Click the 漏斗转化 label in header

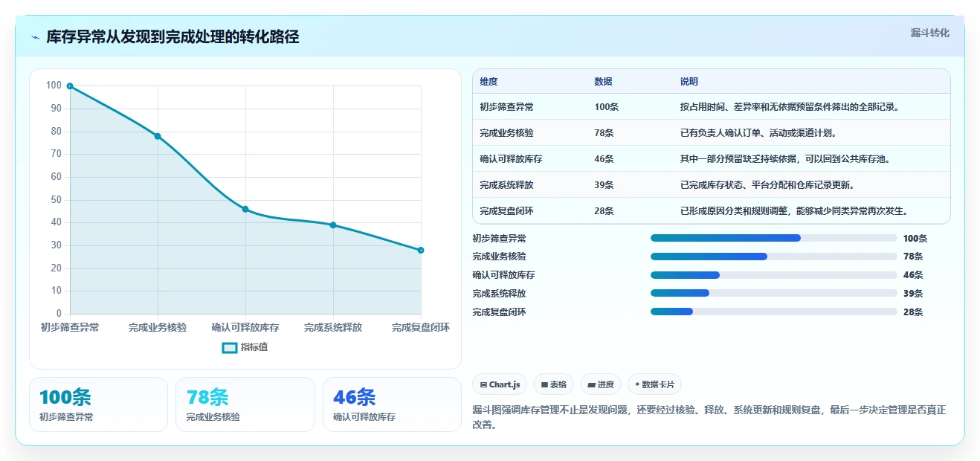point(929,33)
